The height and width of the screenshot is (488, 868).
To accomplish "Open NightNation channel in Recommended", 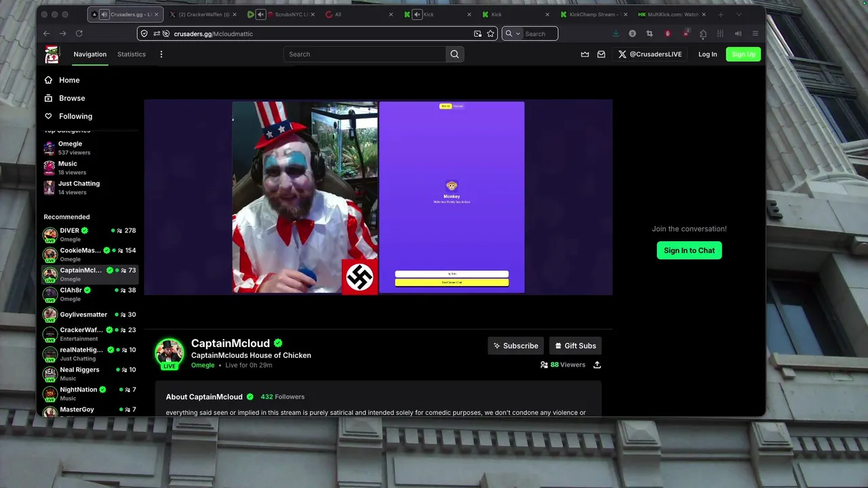I will tap(90, 393).
